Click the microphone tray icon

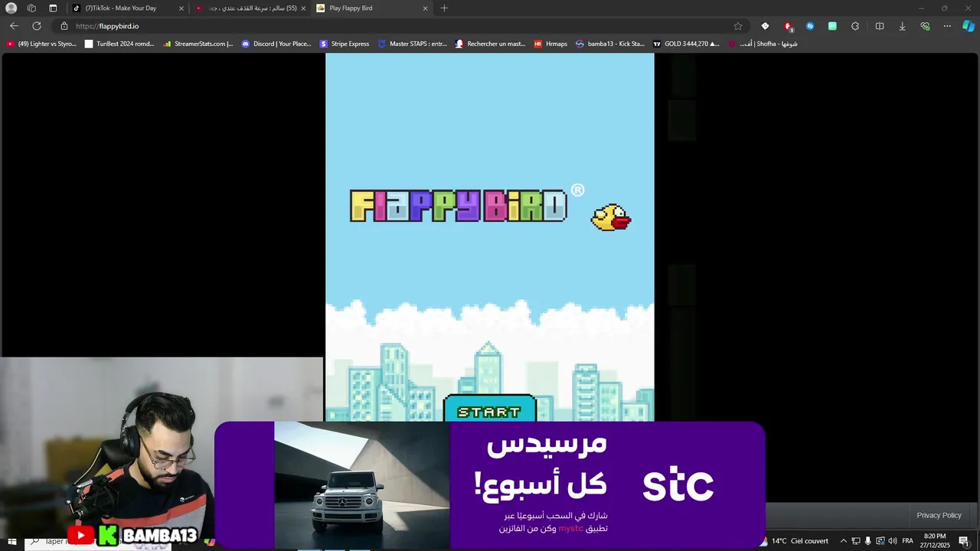click(x=867, y=541)
